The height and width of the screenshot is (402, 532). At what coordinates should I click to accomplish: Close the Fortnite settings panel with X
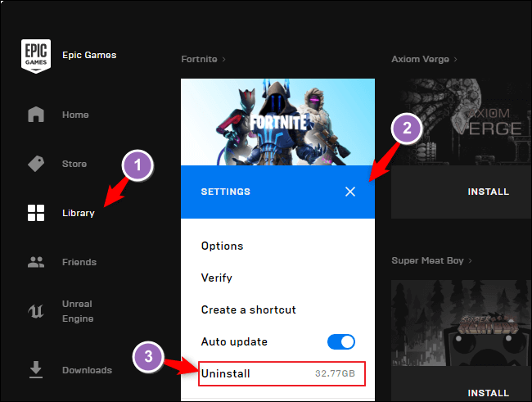(350, 192)
